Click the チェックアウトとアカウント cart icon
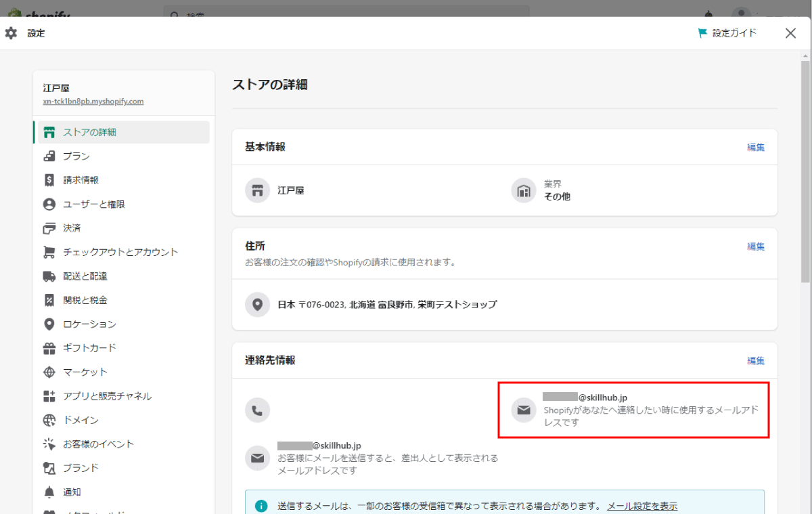Viewport: 812px width, 514px height. tap(49, 252)
